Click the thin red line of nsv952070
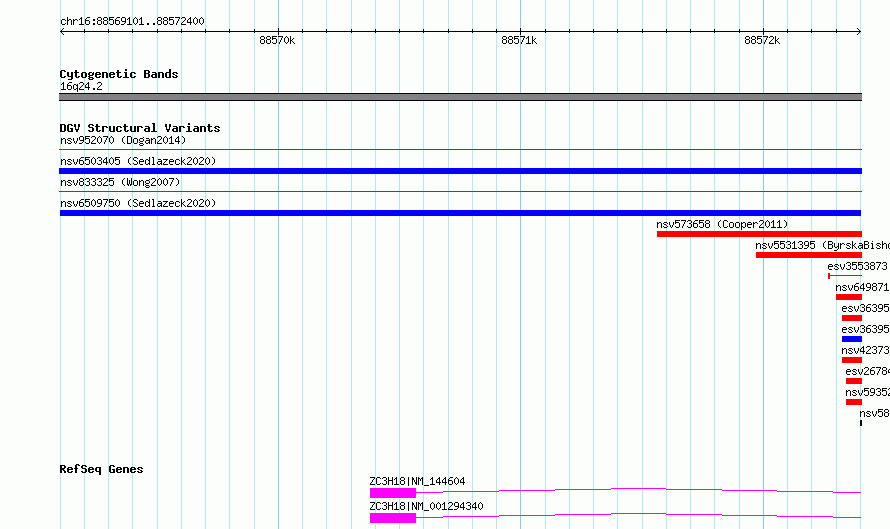This screenshot has height=529, width=890. point(460,150)
